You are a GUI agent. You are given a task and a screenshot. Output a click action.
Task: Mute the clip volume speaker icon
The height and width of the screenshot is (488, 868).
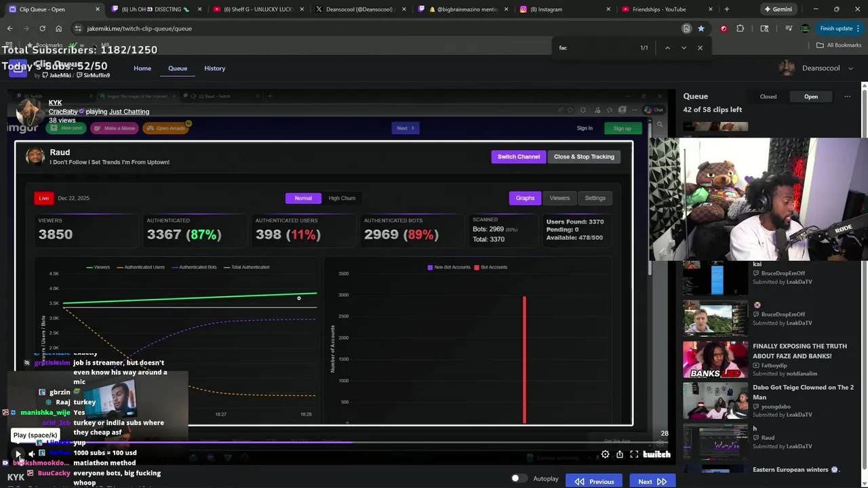tap(31, 454)
